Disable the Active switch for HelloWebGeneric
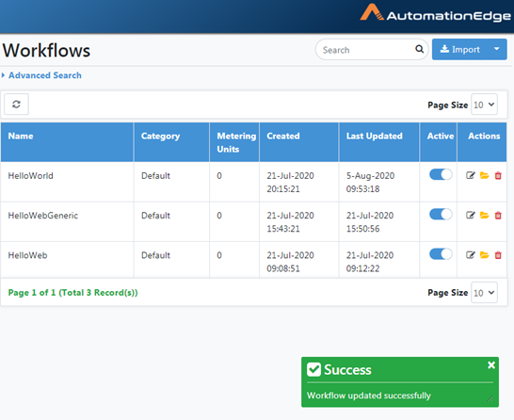The height and width of the screenshot is (420, 514). pos(441,214)
